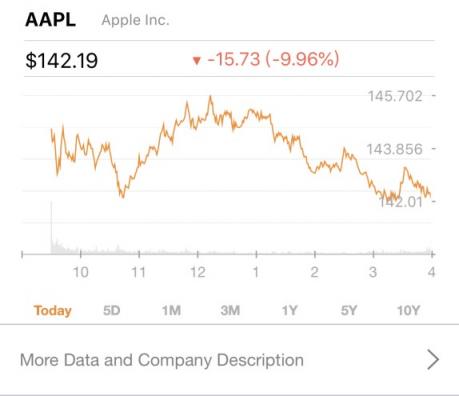Tap the red down-triangle change indicator
This screenshot has height=396, width=459.
(197, 61)
